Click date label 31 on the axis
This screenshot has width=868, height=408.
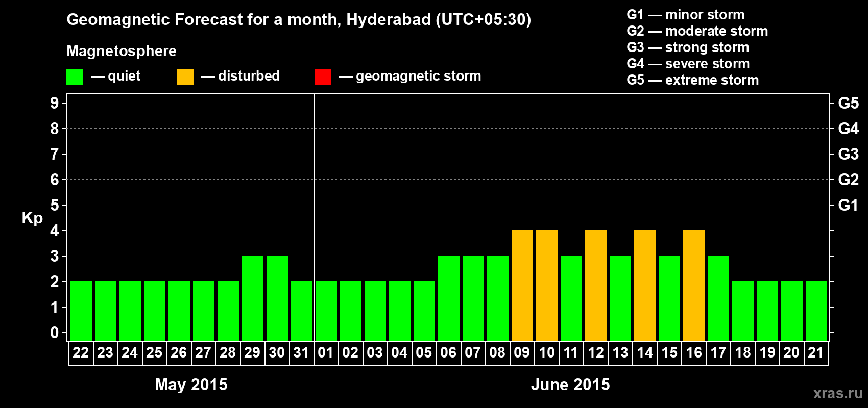click(x=301, y=352)
